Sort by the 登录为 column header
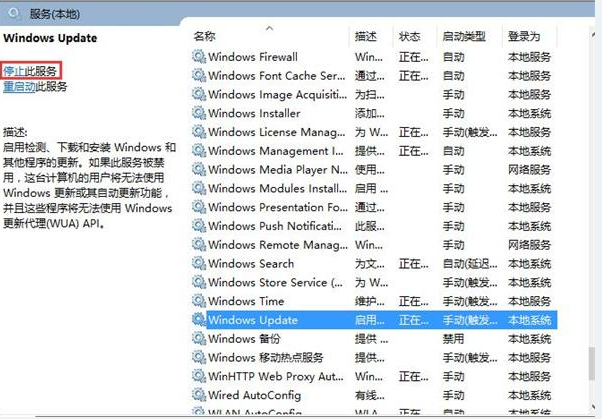The width and height of the screenshot is (602, 419). [x=524, y=36]
